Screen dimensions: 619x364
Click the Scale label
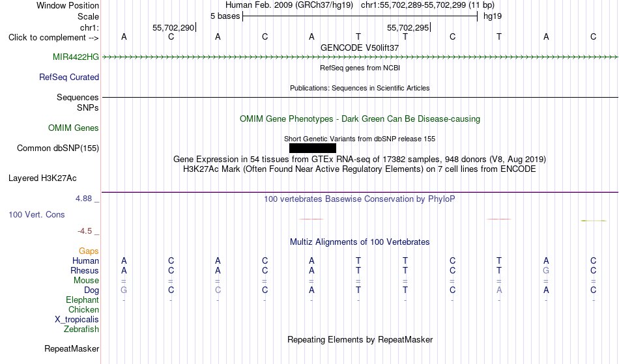[89, 17]
